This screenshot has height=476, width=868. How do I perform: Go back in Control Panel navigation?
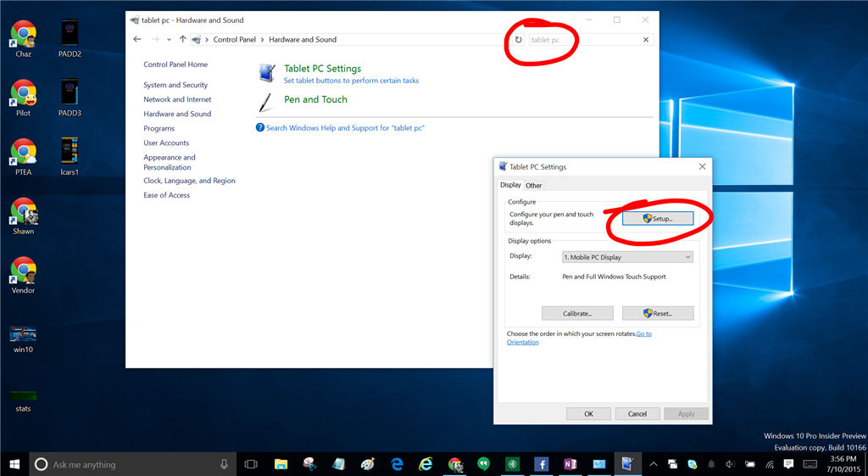coord(137,39)
